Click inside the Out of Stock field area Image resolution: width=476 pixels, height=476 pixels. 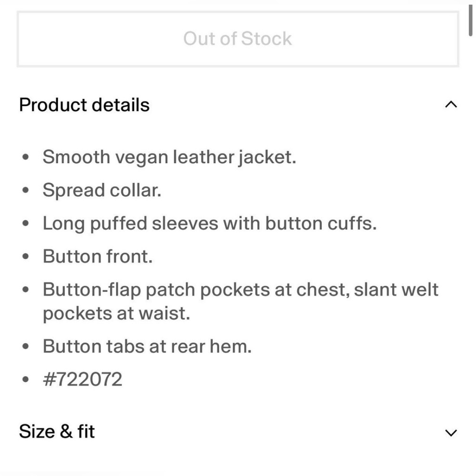tap(237, 39)
